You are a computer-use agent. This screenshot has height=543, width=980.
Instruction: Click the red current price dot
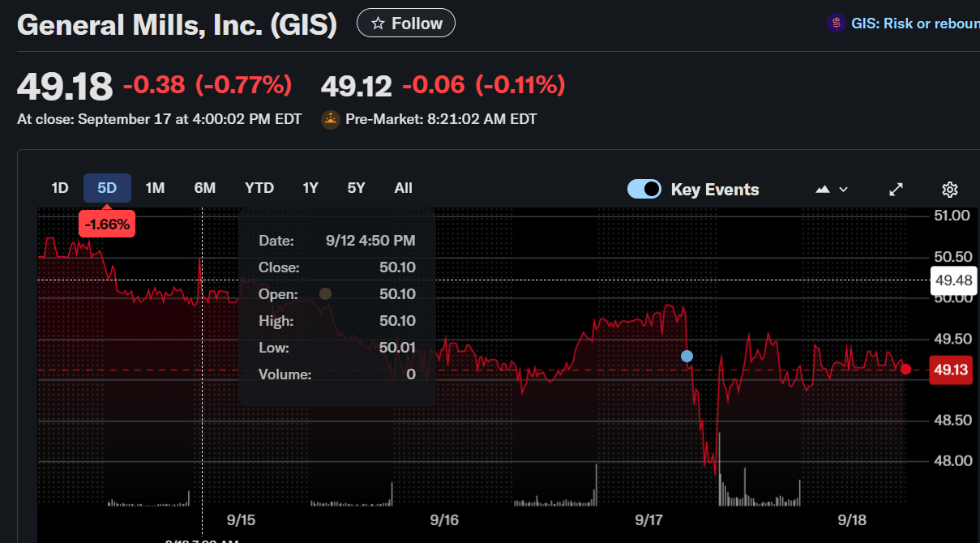pos(905,370)
